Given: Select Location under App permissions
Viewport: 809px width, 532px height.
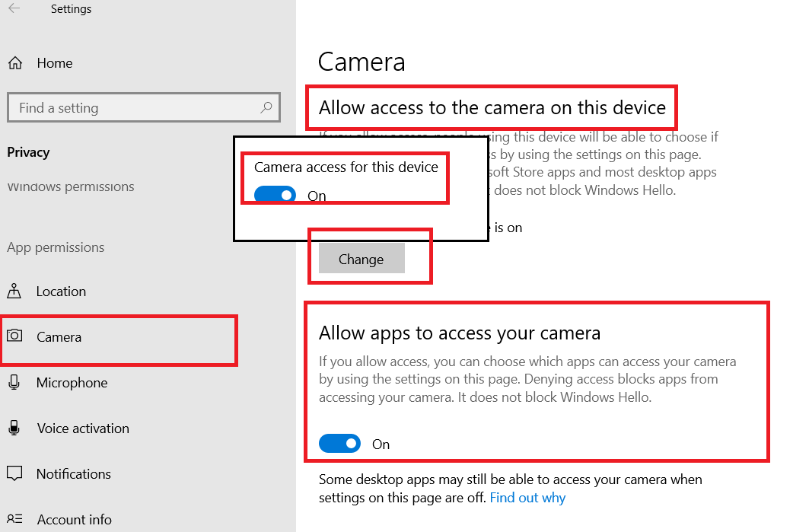Looking at the screenshot, I should coord(61,291).
